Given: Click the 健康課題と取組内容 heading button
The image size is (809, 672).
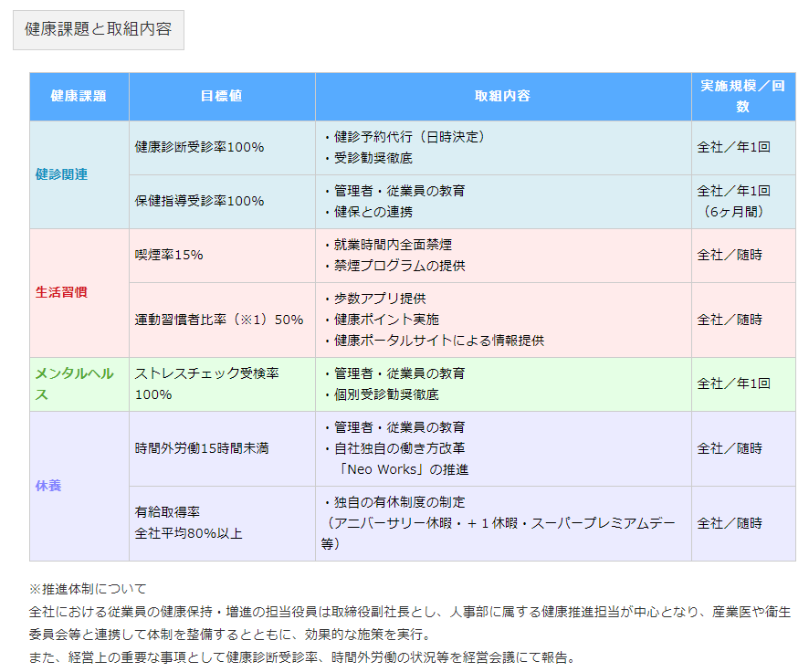Looking at the screenshot, I should click(x=98, y=30).
